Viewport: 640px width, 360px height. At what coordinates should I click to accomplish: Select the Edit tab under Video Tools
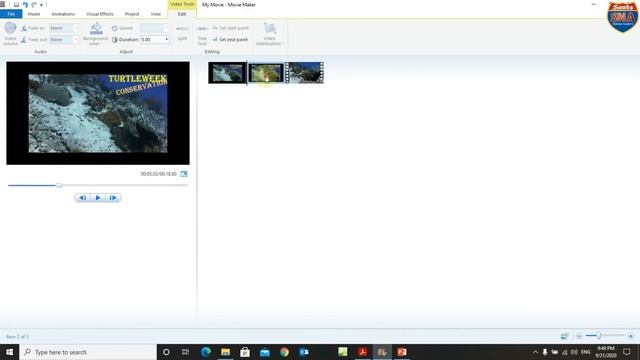pos(182,14)
